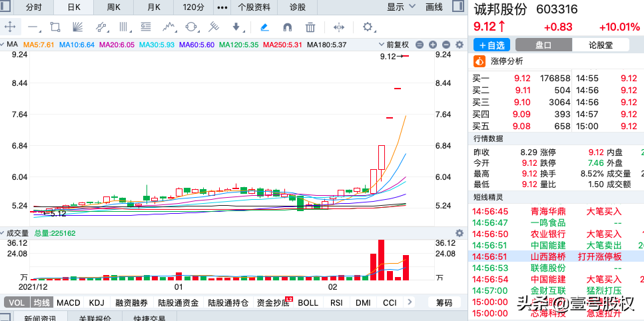Click the MA5:7.61 indicator label
644x321 pixels.
[39, 45]
